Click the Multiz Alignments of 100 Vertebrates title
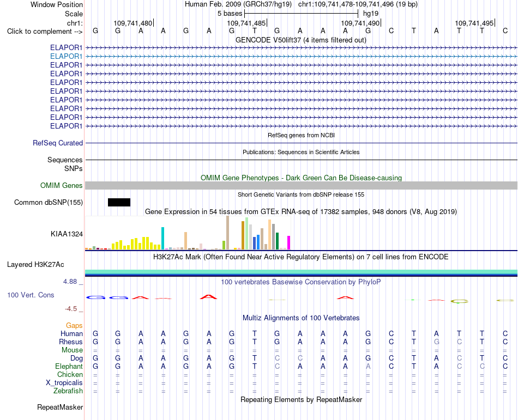518x420 pixels. [301, 318]
